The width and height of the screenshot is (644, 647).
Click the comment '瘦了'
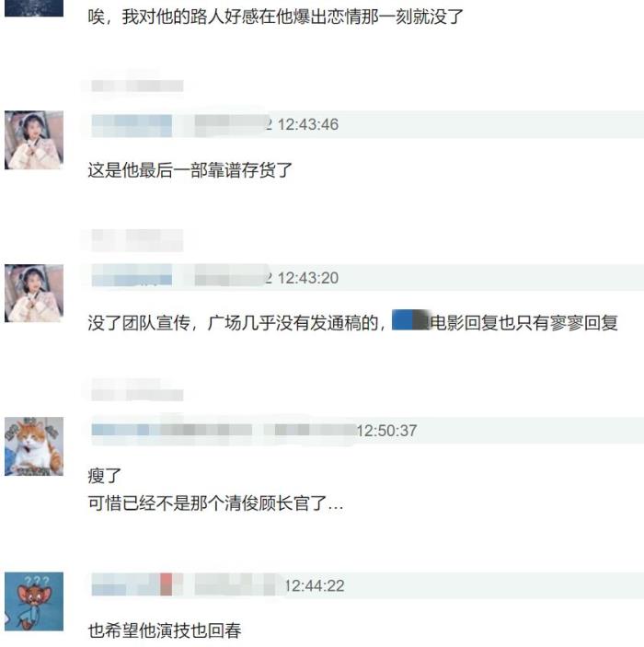tap(104, 476)
